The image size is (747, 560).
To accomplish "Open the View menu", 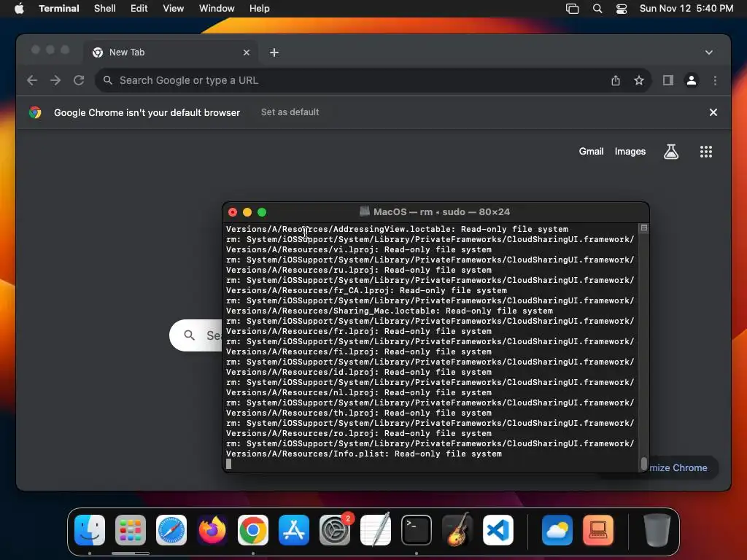I will [x=174, y=9].
